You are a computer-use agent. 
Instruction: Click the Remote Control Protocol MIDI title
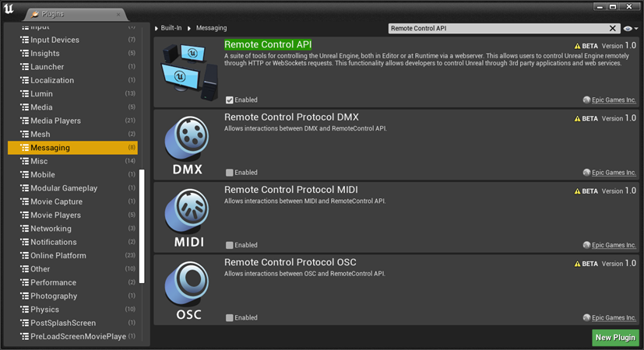[x=290, y=190]
